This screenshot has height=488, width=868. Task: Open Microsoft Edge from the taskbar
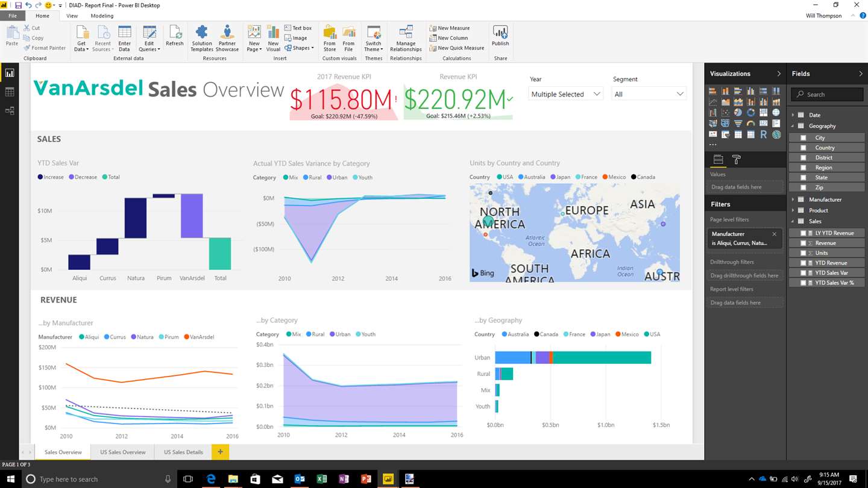click(211, 479)
